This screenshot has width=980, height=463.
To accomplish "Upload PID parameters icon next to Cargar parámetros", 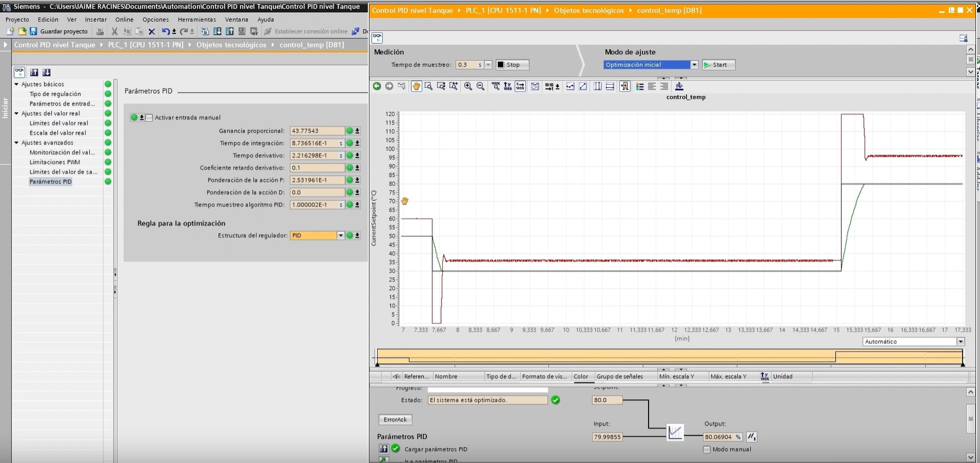I will 384,449.
